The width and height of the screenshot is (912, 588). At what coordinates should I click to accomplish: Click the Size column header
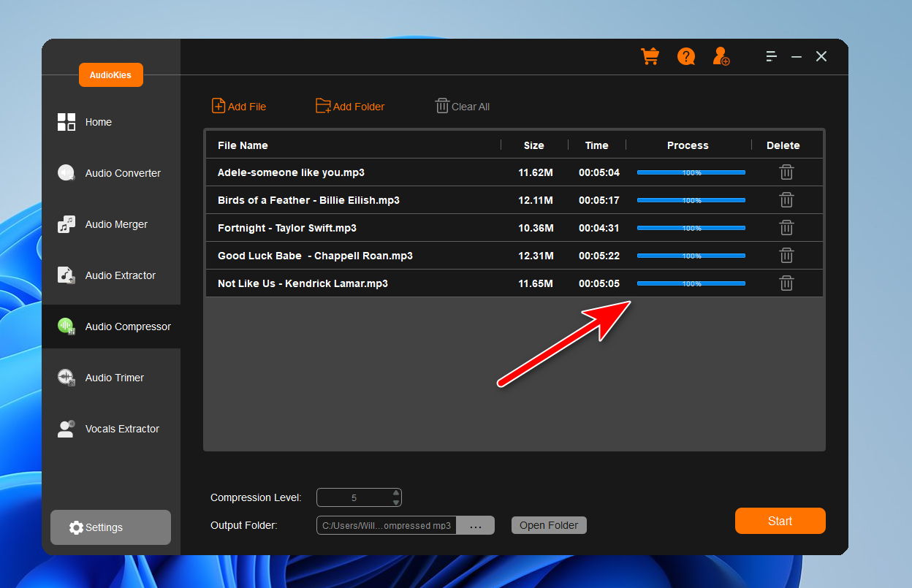click(534, 145)
